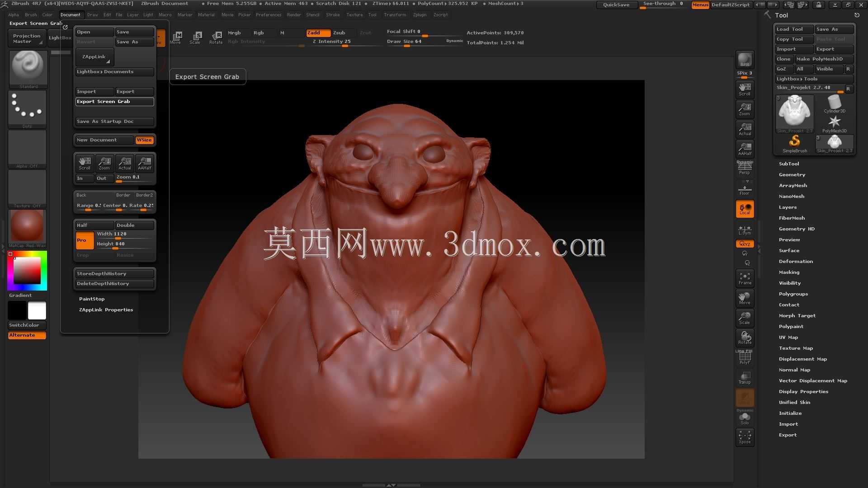Expand the Display Properties section
Viewport: 868px width, 488px height.
(803, 391)
